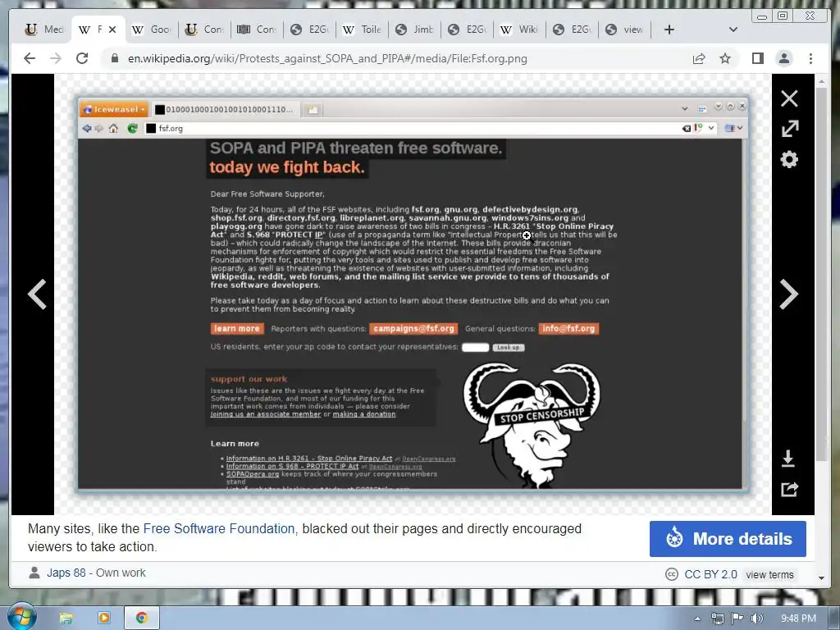Show the previous image

click(x=37, y=294)
